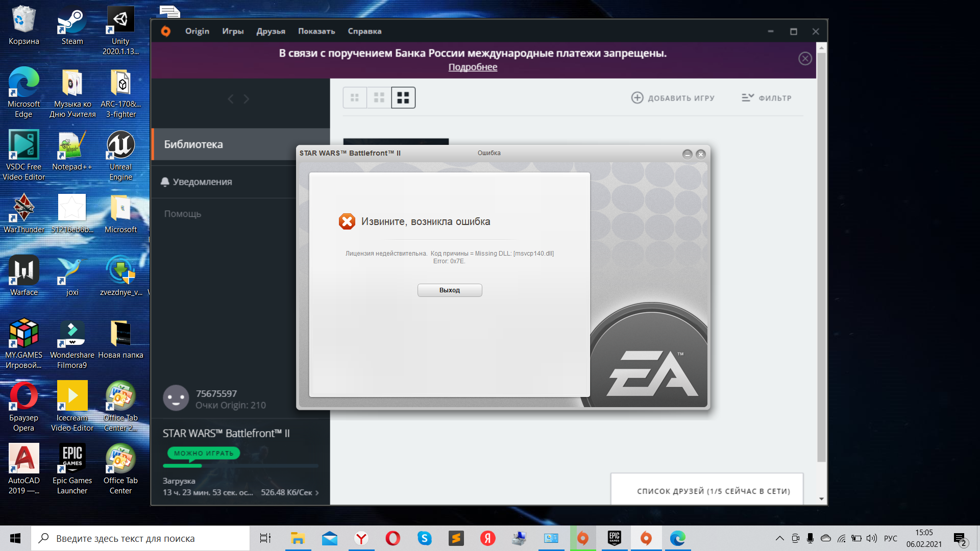Open Microsoft Edge desktop shortcut

click(x=23, y=93)
